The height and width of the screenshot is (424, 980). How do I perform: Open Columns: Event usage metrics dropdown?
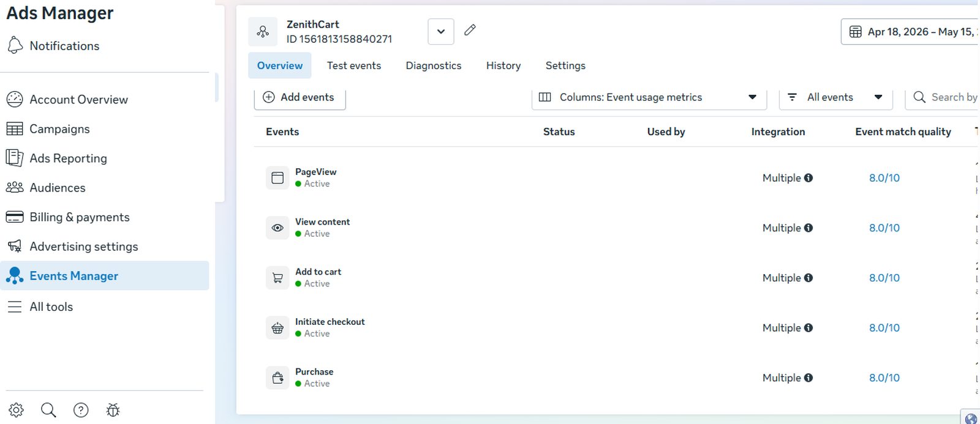(x=649, y=97)
